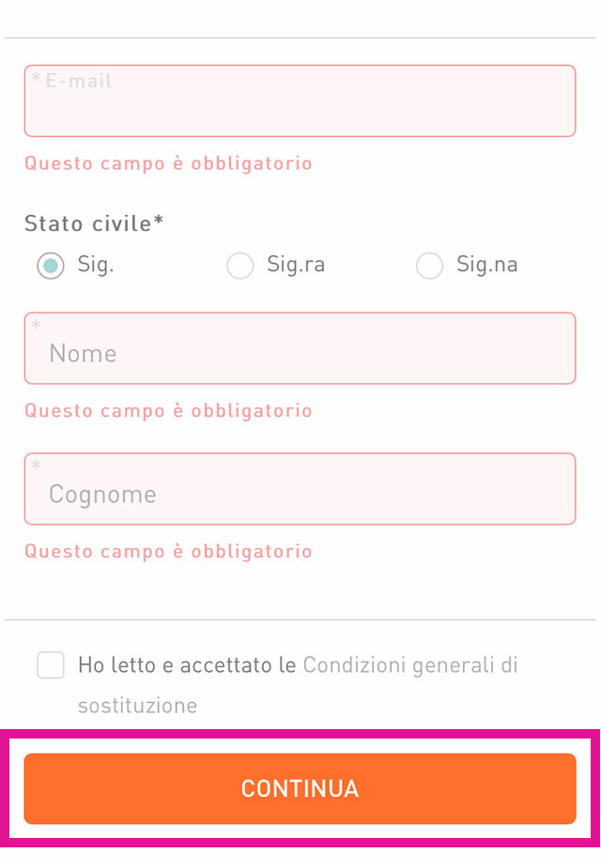Tick the terms acceptance checkbox
Screen dimensions: 601x868
[51, 665]
